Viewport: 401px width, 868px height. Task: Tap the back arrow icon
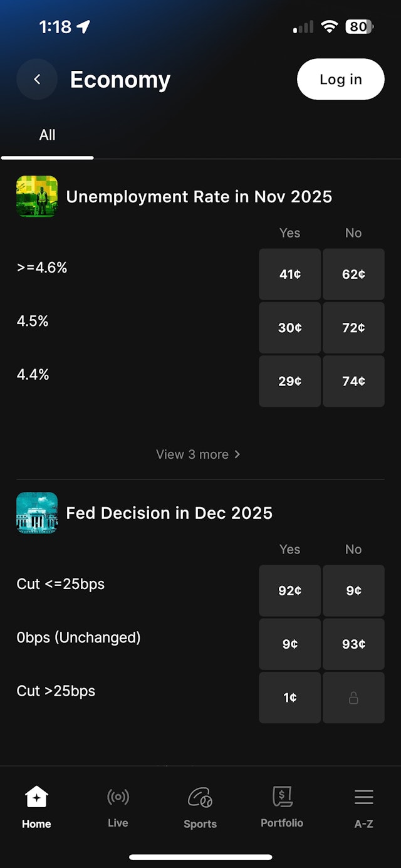tap(37, 80)
